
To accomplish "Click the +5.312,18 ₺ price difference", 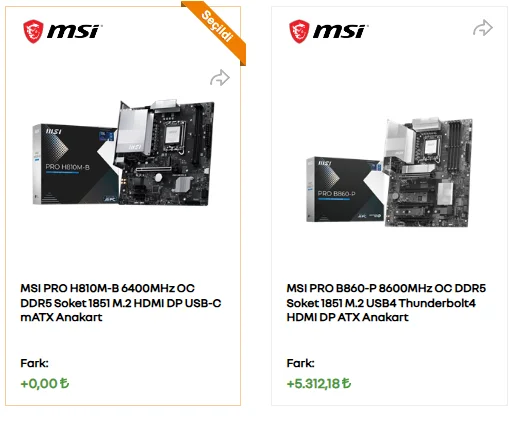I will [x=319, y=384].
